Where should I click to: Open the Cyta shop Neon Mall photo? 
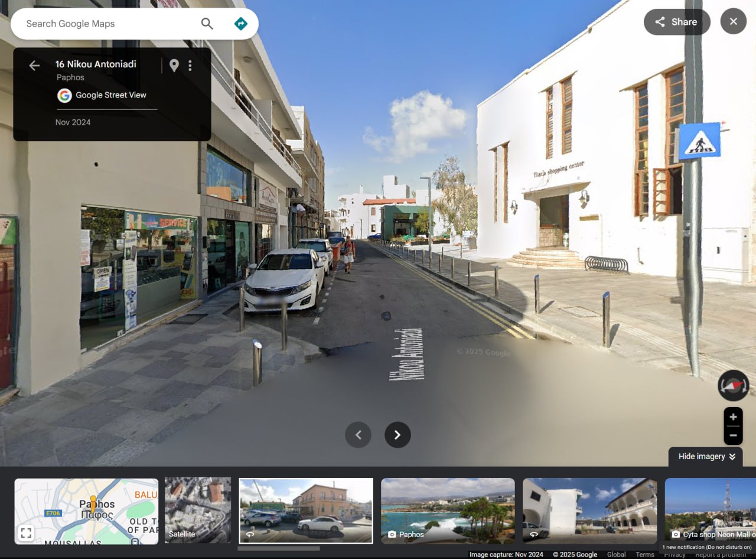[x=710, y=511]
